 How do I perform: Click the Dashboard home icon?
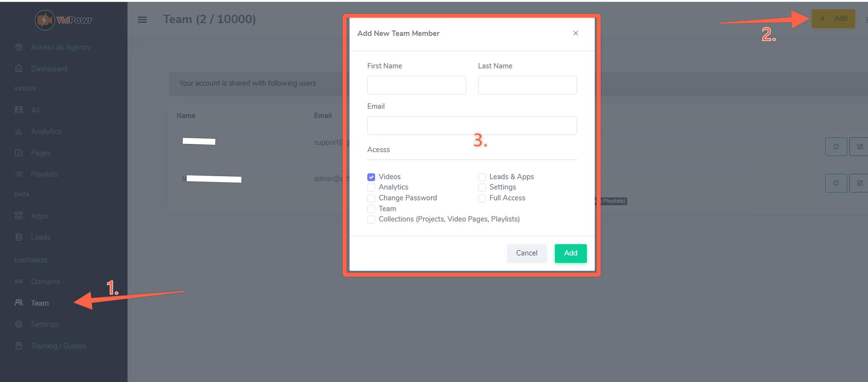(19, 68)
